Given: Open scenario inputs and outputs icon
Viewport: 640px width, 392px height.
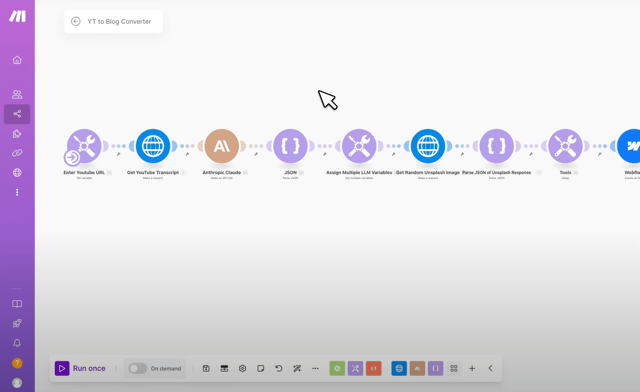Looking at the screenshot, I should 224,368.
